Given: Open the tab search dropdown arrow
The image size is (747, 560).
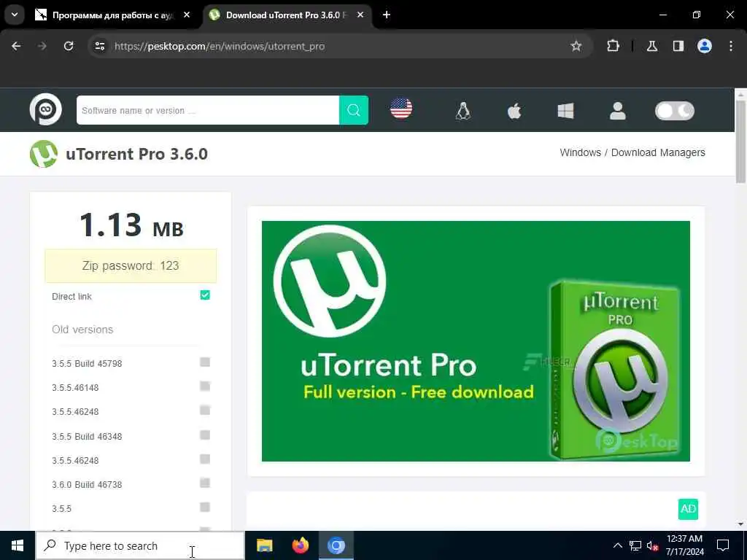Looking at the screenshot, I should [x=15, y=15].
